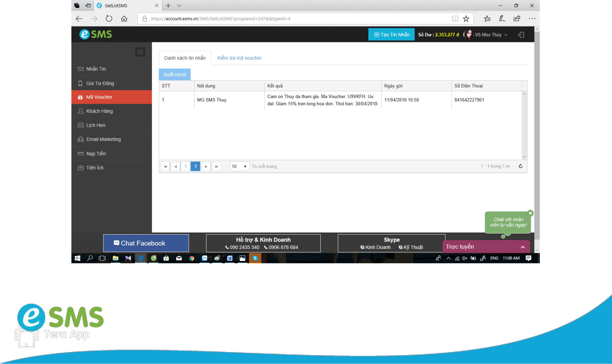Click the logout icon in header
This screenshot has height=364, width=612.
521,35
